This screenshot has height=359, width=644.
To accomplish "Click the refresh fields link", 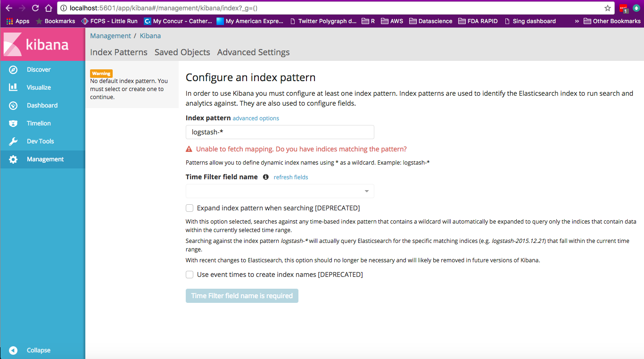I will [x=290, y=177].
